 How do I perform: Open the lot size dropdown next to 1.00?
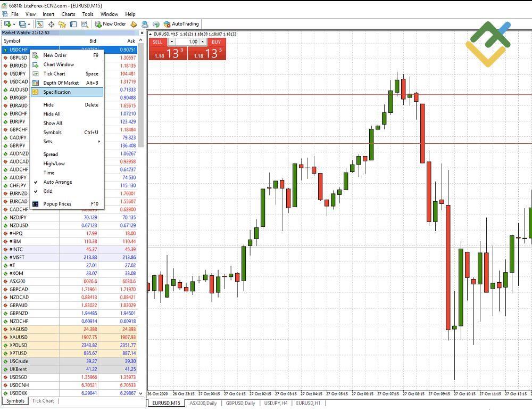coord(172,42)
